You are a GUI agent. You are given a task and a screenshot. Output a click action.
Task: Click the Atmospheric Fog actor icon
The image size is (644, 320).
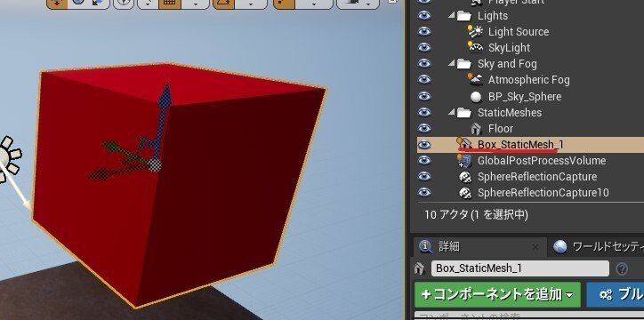pyautogui.click(x=476, y=79)
